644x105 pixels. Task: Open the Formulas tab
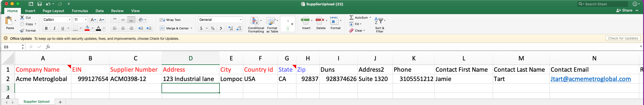click(x=80, y=11)
